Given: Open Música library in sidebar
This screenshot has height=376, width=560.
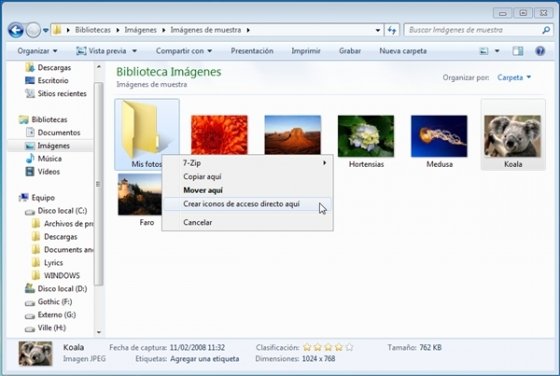Looking at the screenshot, I should [x=44, y=159].
